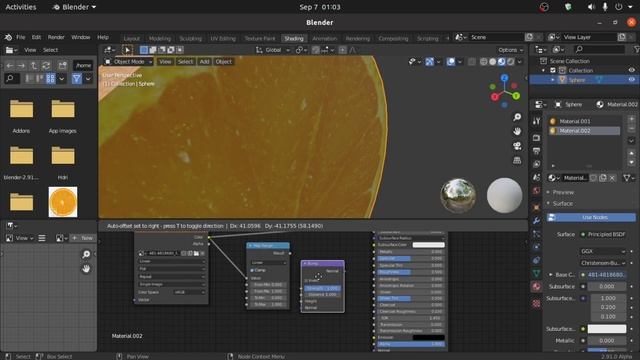Open GGX distribution dropdown
This screenshot has width=640, height=360.
(x=603, y=251)
